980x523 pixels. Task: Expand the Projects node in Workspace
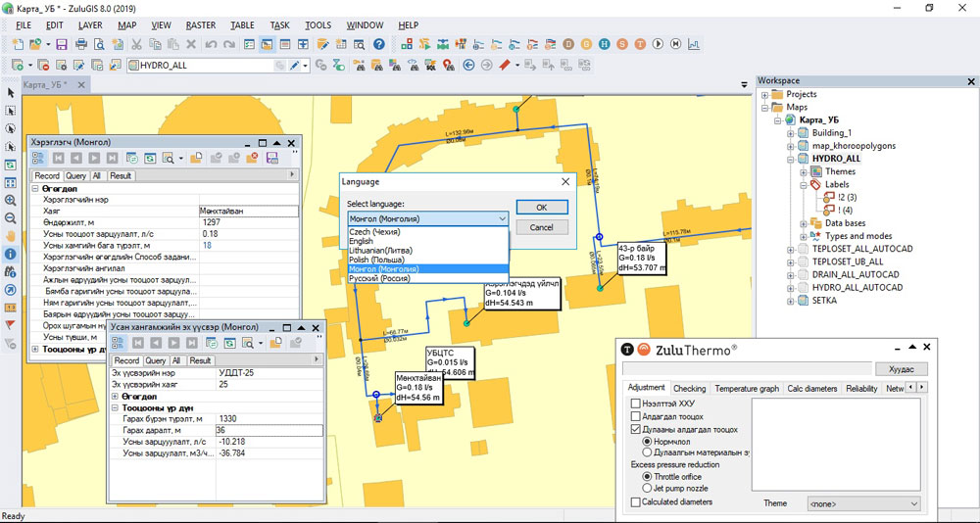[764, 94]
